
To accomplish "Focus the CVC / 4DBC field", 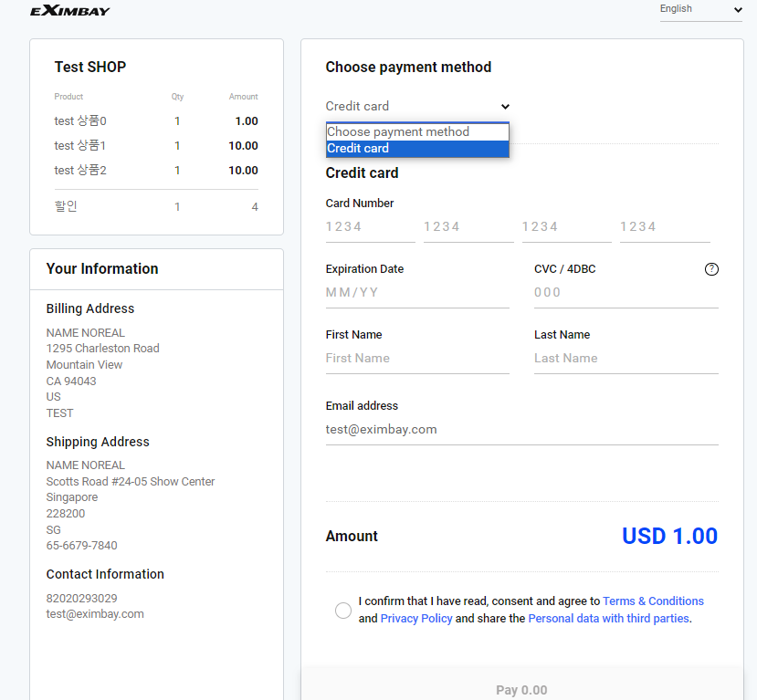I will click(x=626, y=293).
